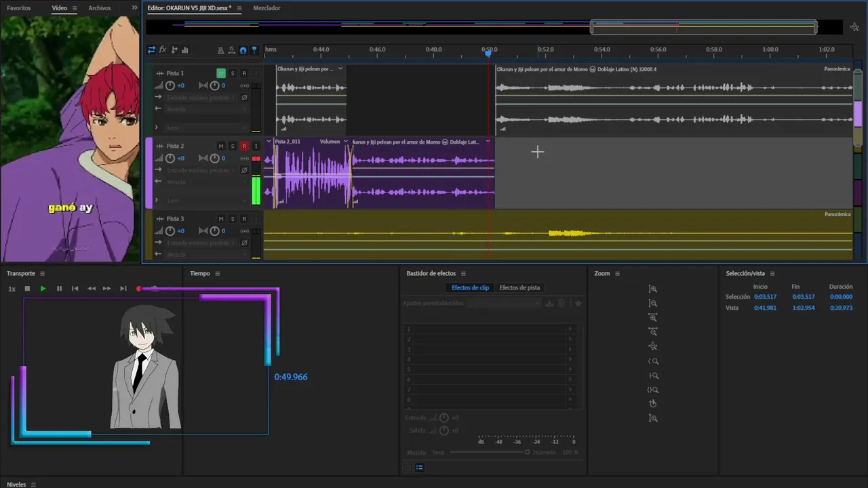This screenshot has width=868, height=488.
Task: Click the Pista 1 volume knob
Action: click(x=170, y=85)
